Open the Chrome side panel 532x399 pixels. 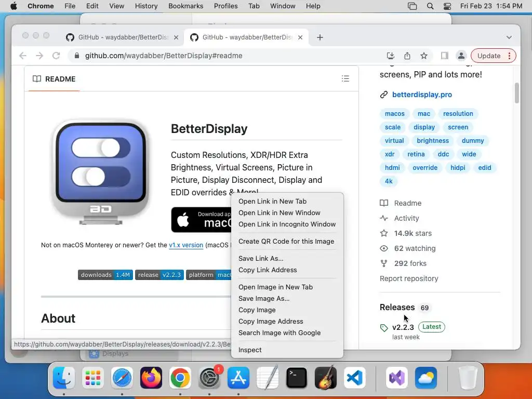445,56
